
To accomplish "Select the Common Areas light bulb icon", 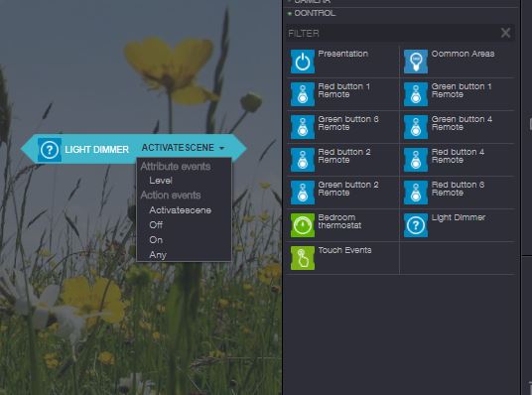I will tap(416, 62).
